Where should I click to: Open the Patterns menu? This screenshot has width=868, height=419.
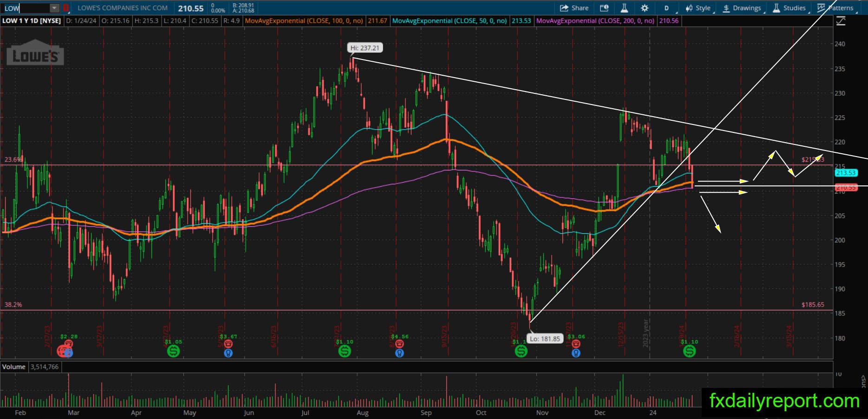tap(836, 8)
